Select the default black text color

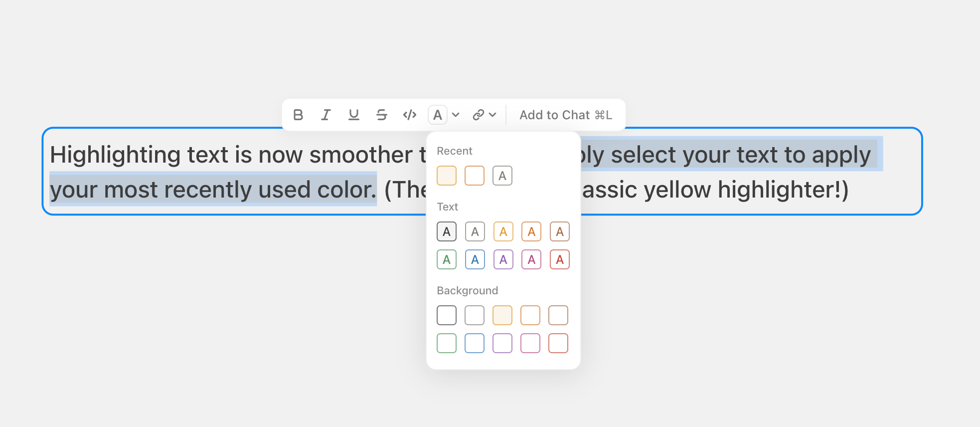[x=446, y=231]
